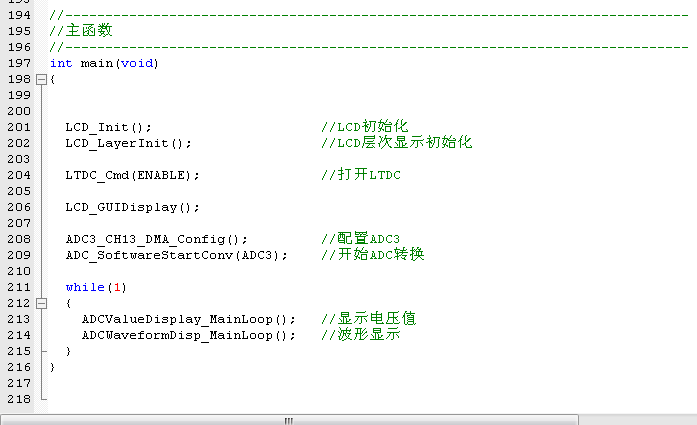Click the //配置ADC3 comment
This screenshot has height=425, width=697.
pos(360,239)
